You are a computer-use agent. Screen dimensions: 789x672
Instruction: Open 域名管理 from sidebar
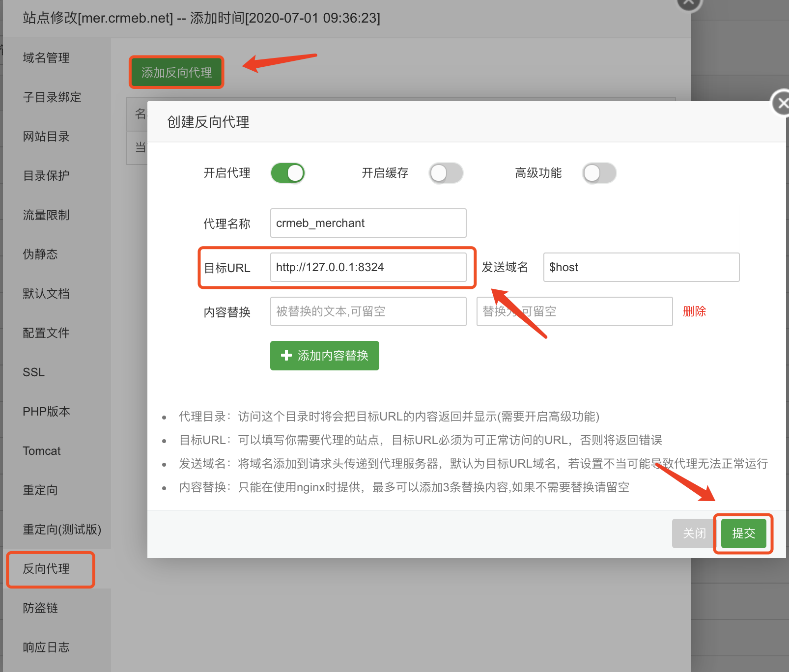[45, 57]
